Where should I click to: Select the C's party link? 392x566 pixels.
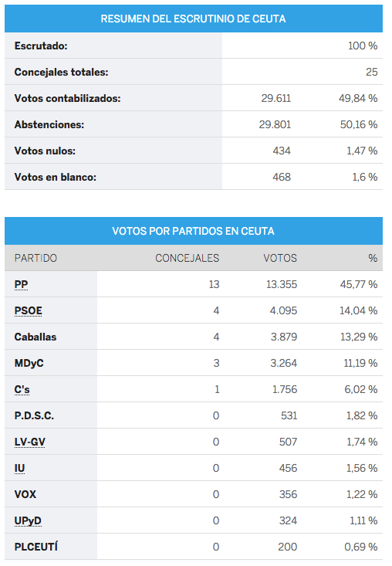click(x=22, y=389)
